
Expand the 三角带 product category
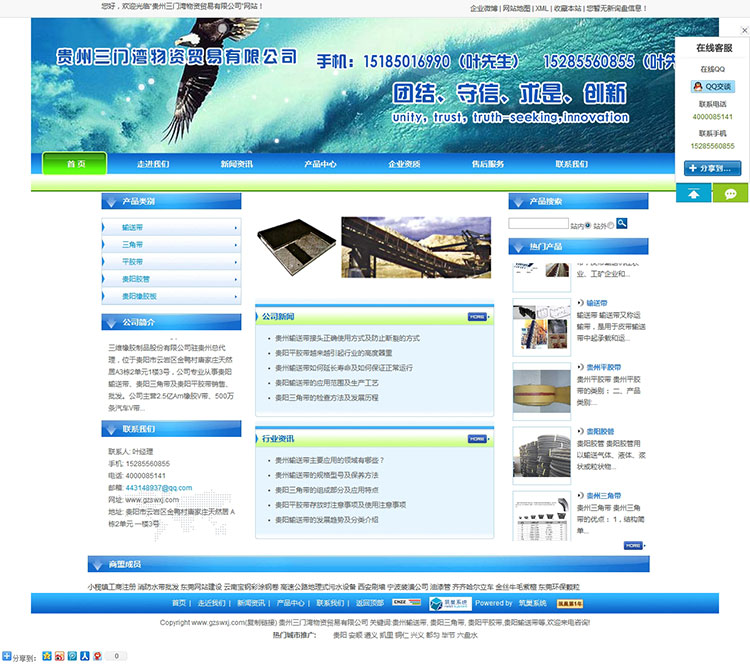(170, 245)
